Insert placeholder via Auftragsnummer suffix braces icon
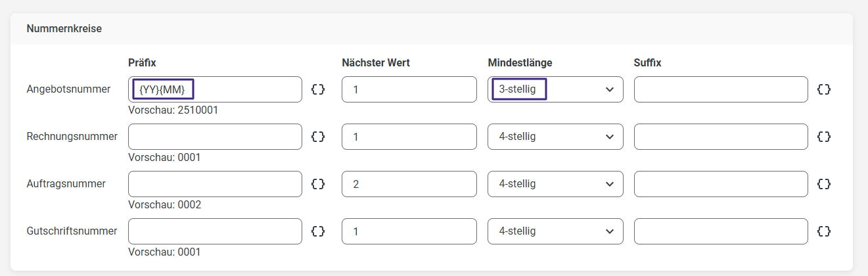The height and width of the screenshot is (276, 868). tap(824, 184)
